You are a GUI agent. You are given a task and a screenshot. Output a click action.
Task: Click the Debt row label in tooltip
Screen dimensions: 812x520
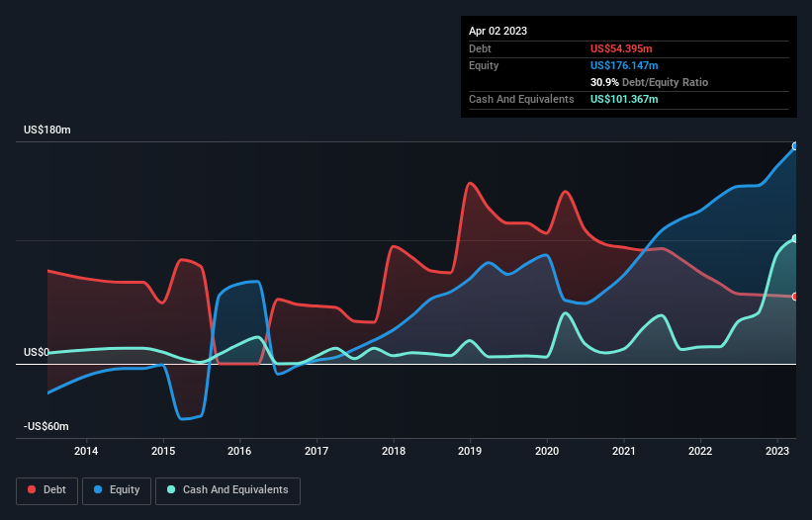pos(480,48)
